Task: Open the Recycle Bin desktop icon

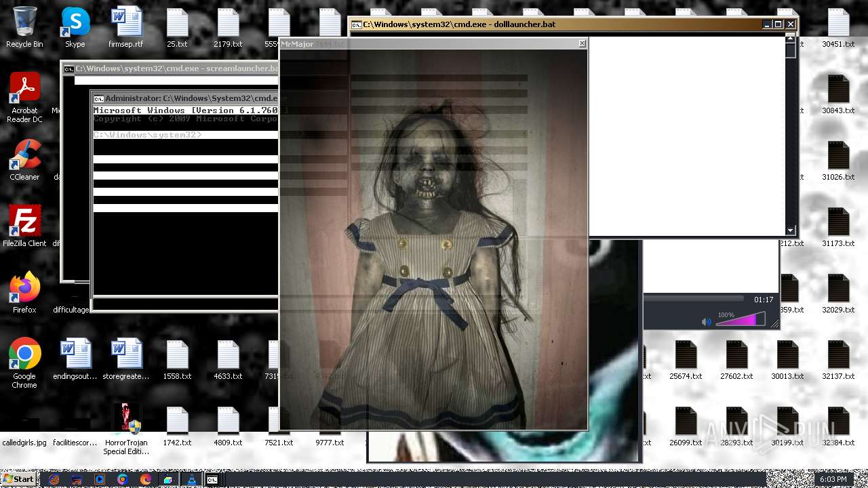Action: 24,27
